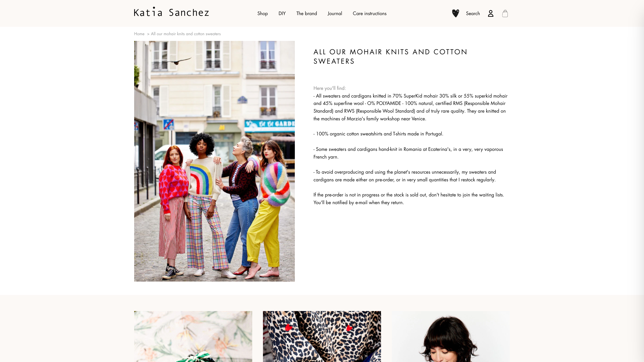Open Care instructions page
The height and width of the screenshot is (362, 644).
369,13
